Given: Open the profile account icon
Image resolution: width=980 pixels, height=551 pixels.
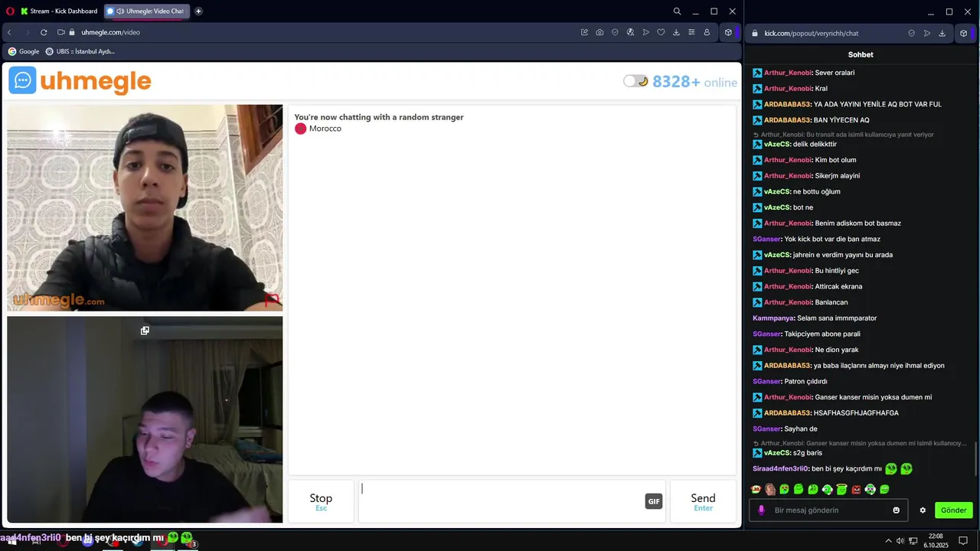Looking at the screenshot, I should pyautogui.click(x=707, y=32).
